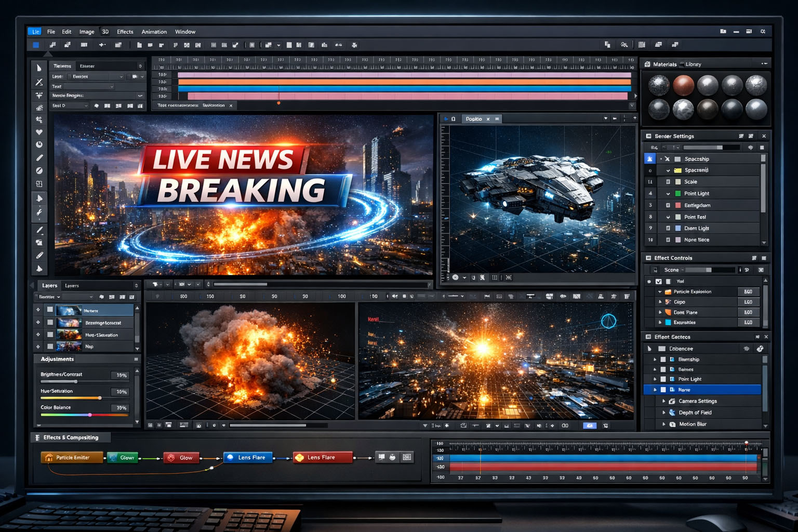Toggle the checked box beside Yad row
The width and height of the screenshot is (798, 532).
click(659, 282)
